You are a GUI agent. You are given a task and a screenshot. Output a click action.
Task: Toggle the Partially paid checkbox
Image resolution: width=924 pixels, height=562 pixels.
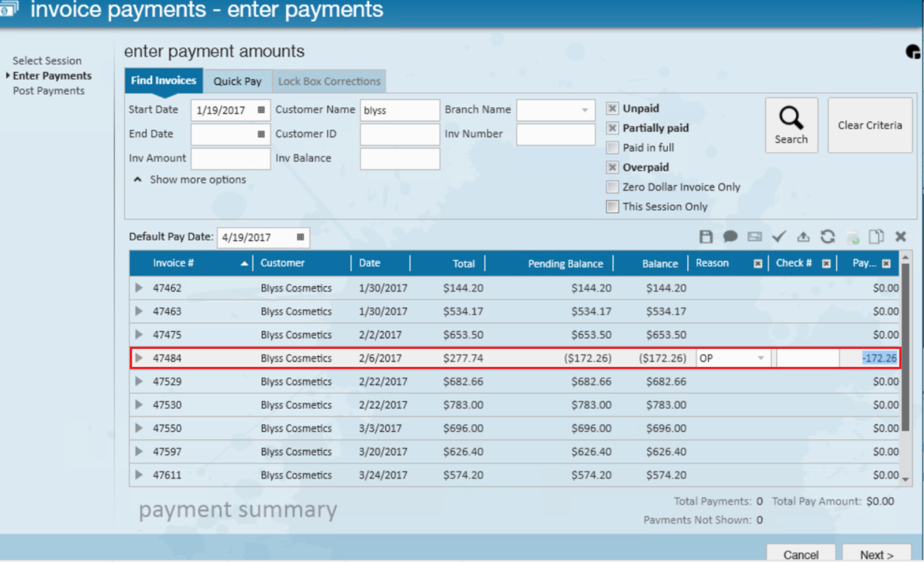coord(612,128)
